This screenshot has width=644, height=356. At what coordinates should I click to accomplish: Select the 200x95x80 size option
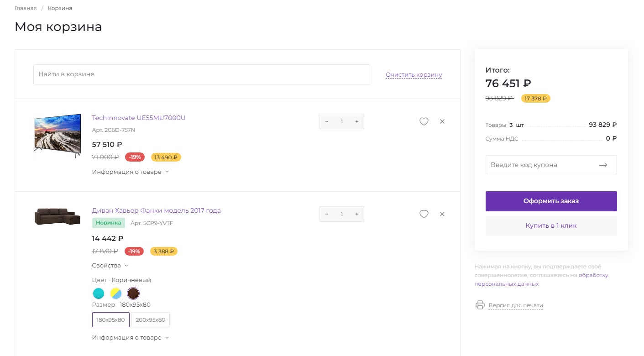pos(150,320)
